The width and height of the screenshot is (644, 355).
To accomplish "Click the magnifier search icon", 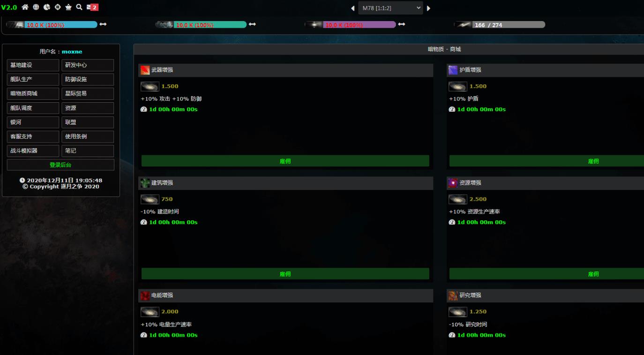I will point(79,7).
